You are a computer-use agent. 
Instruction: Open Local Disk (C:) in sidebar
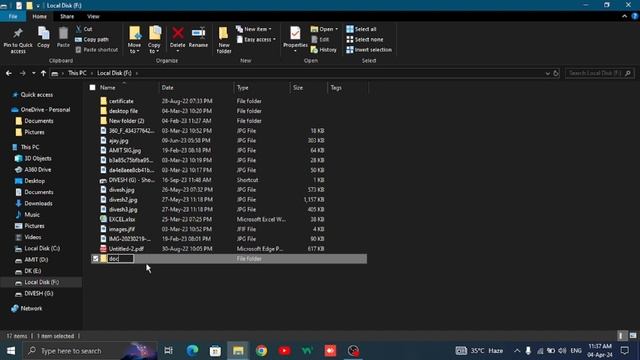click(x=42, y=248)
